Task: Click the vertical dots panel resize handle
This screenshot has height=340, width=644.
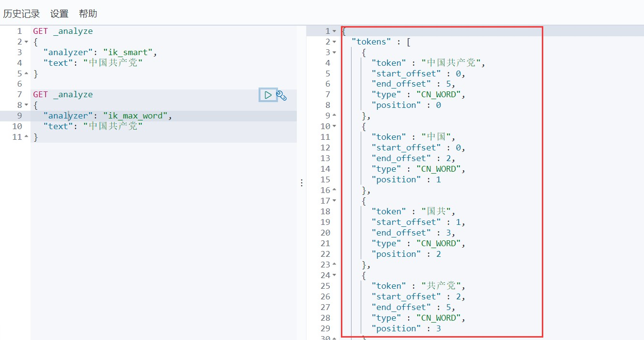Action: tap(302, 183)
